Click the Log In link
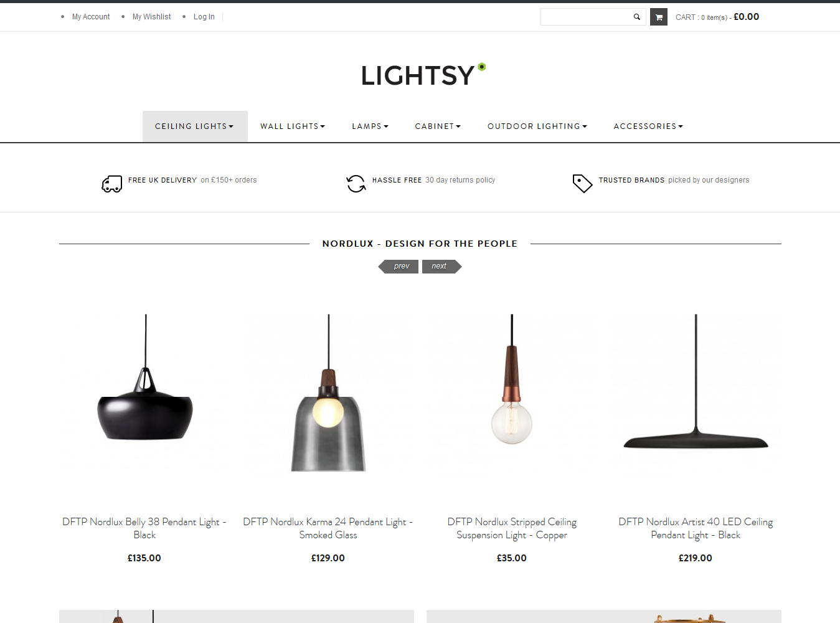Viewport: 840px width, 623px height. pyautogui.click(x=204, y=17)
